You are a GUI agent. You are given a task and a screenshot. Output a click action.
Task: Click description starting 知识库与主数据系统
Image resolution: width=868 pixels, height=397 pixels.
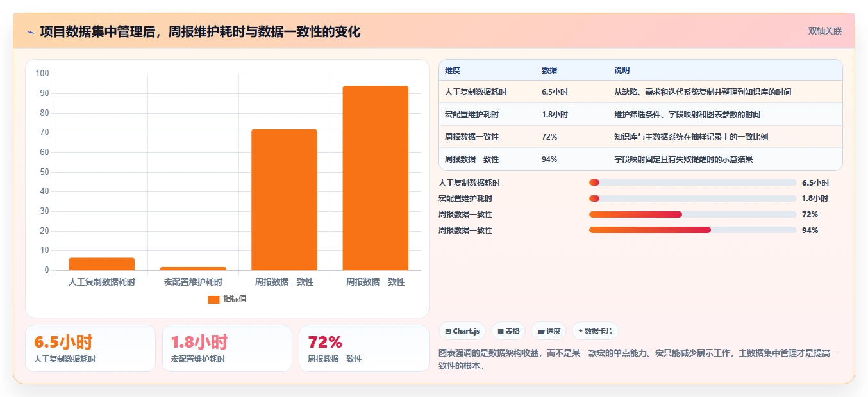tap(691, 137)
